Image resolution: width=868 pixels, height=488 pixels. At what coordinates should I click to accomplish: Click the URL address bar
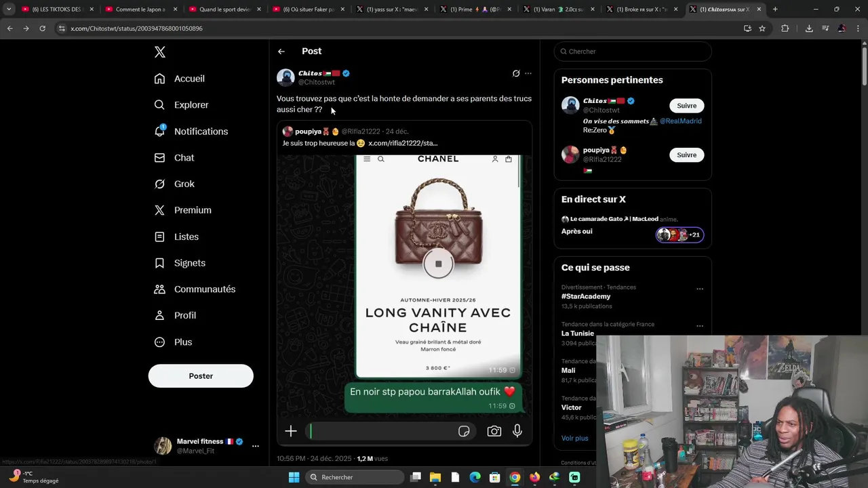400,28
